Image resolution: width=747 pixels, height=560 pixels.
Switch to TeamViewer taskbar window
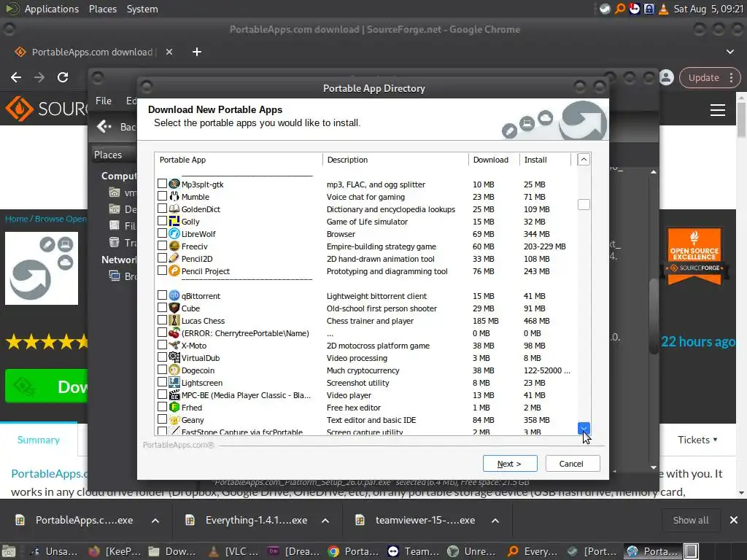click(x=414, y=551)
